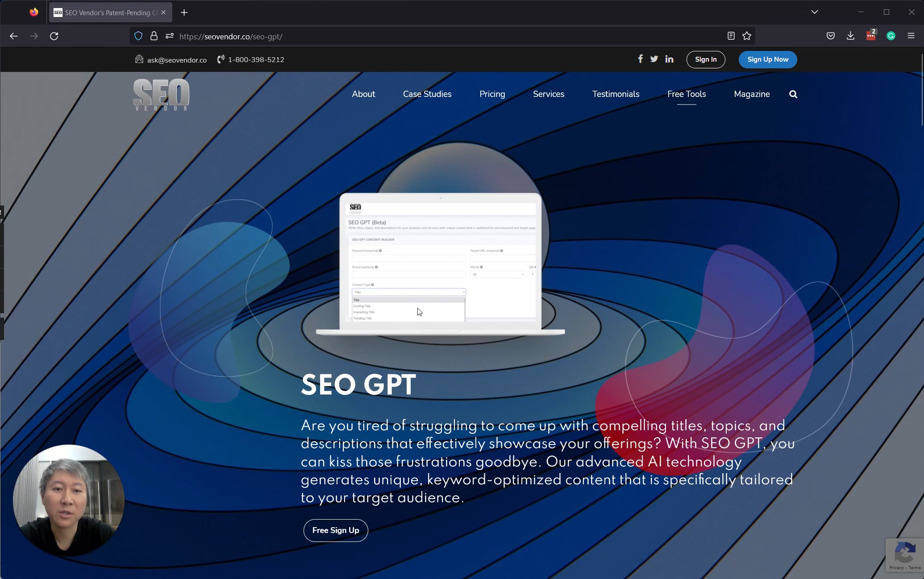The width and height of the screenshot is (924, 579).
Task: Close the SEO Vendor tab
Action: click(x=163, y=13)
